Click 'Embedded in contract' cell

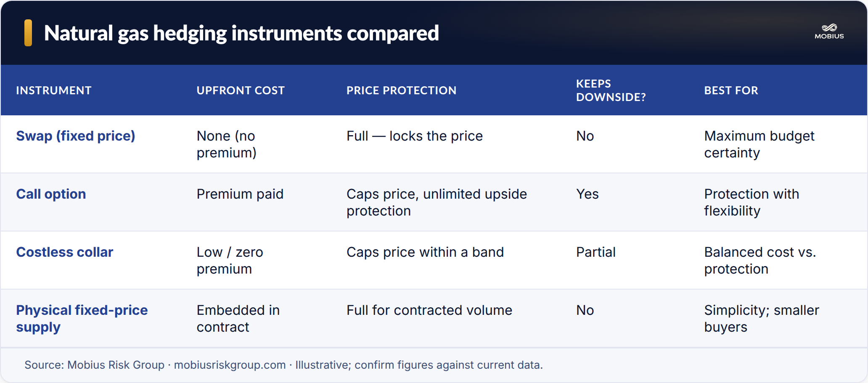[x=238, y=319]
